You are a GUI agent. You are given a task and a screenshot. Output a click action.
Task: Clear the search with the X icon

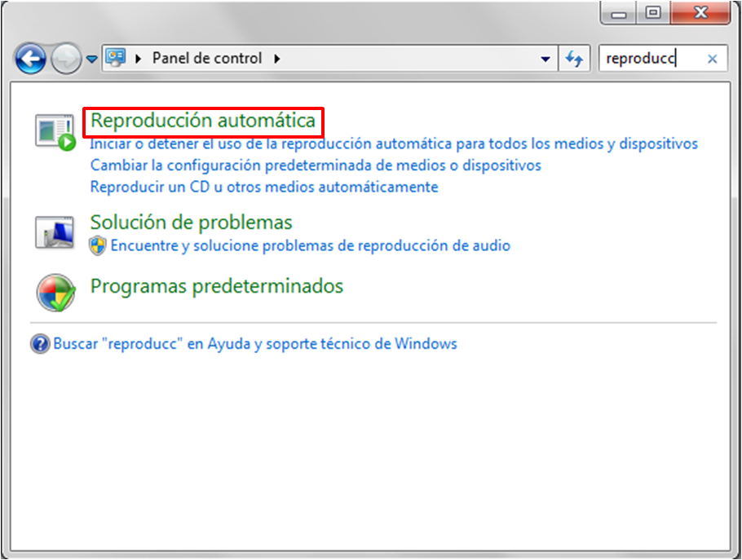[712, 60]
